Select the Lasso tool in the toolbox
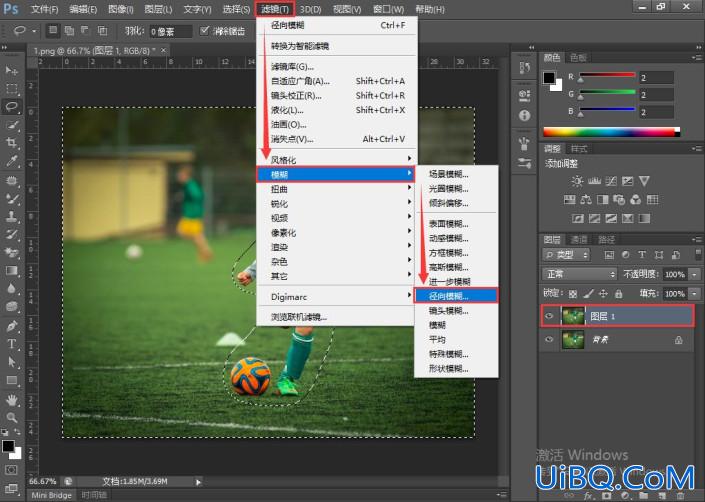This screenshot has width=705, height=502. (x=12, y=107)
